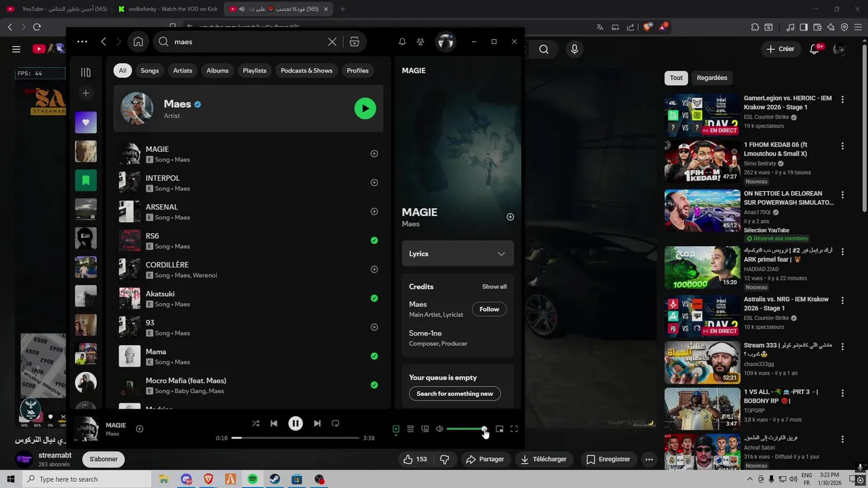Open options for 1 FIHOM KEDAB 06 video
The image size is (868, 488).
[843, 146]
